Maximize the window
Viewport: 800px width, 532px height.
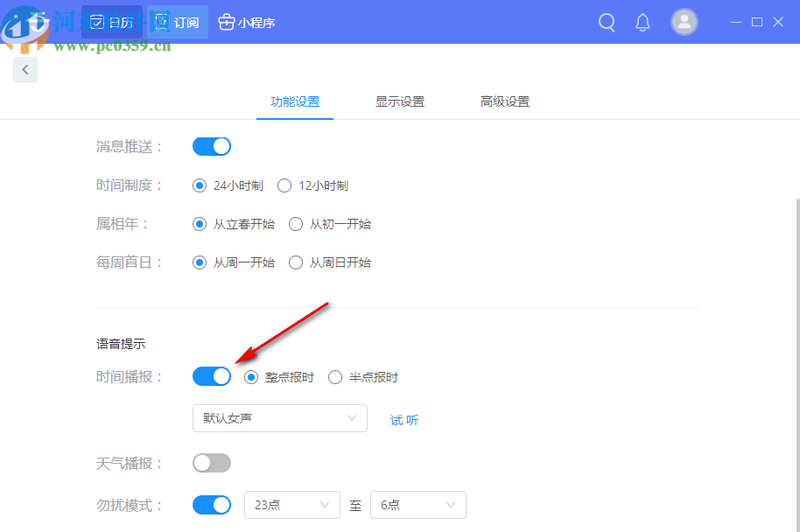point(757,22)
